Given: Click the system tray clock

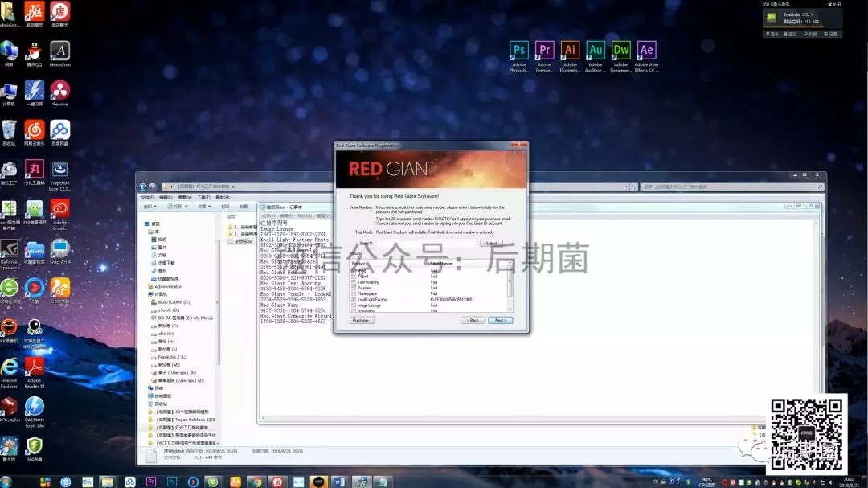Looking at the screenshot, I should [850, 482].
